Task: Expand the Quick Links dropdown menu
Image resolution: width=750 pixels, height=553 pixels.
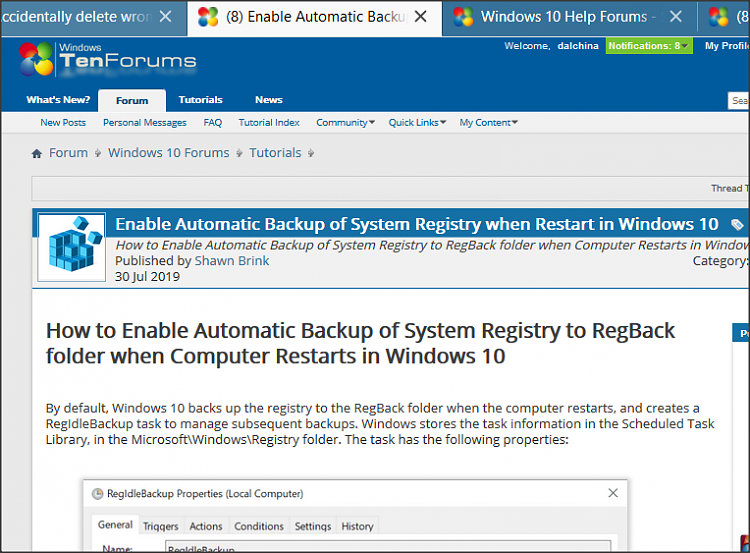Action: tap(417, 122)
